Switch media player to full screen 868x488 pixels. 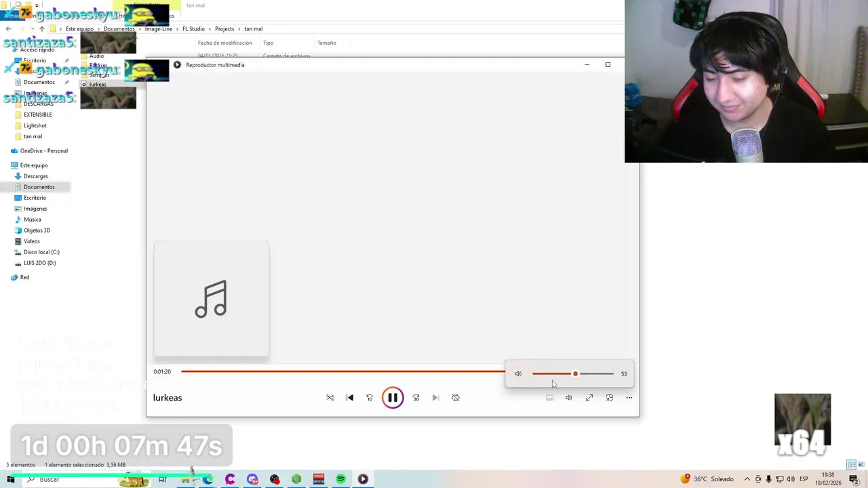coord(589,398)
